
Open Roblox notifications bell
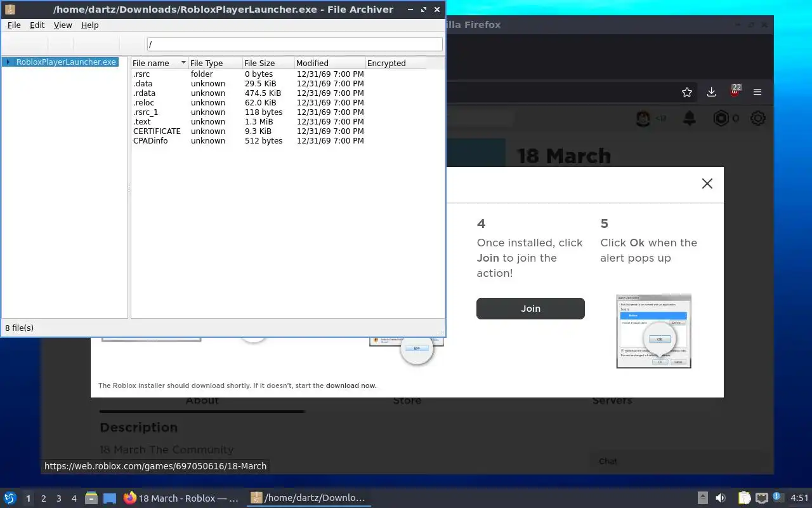(689, 118)
